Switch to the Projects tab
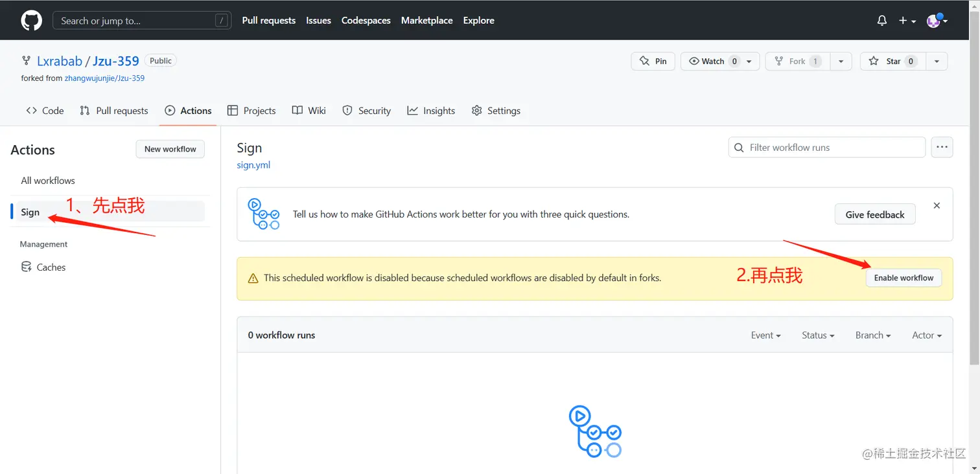This screenshot has height=474, width=980. [x=251, y=111]
